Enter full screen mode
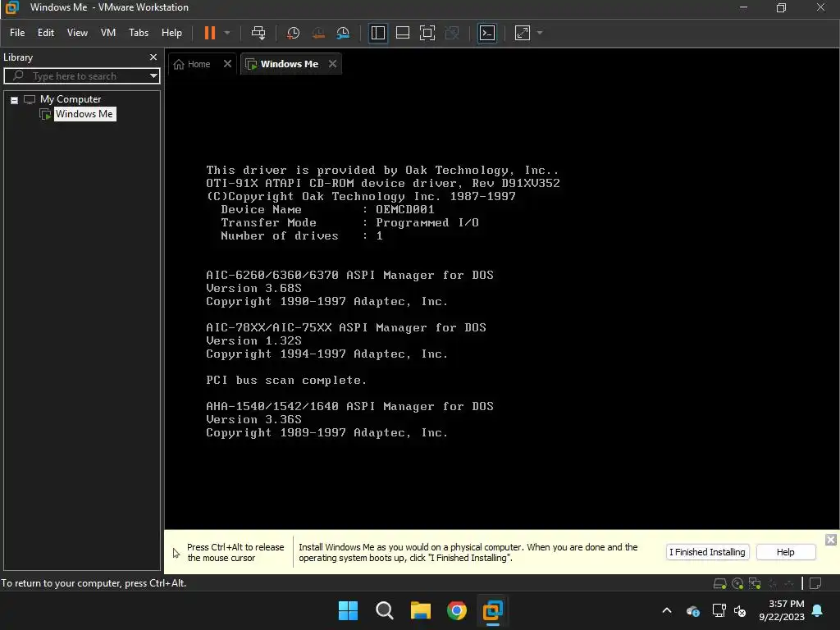 pos(427,33)
